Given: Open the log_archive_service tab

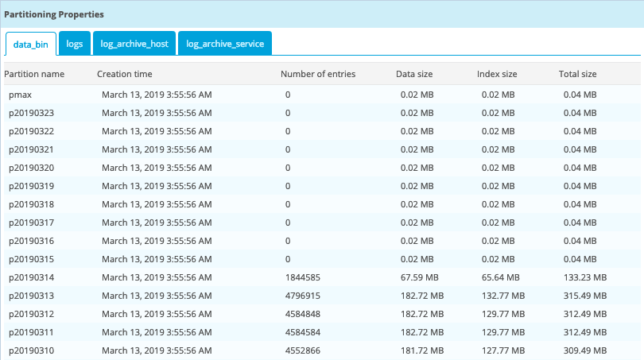Looking at the screenshot, I should coord(226,45).
